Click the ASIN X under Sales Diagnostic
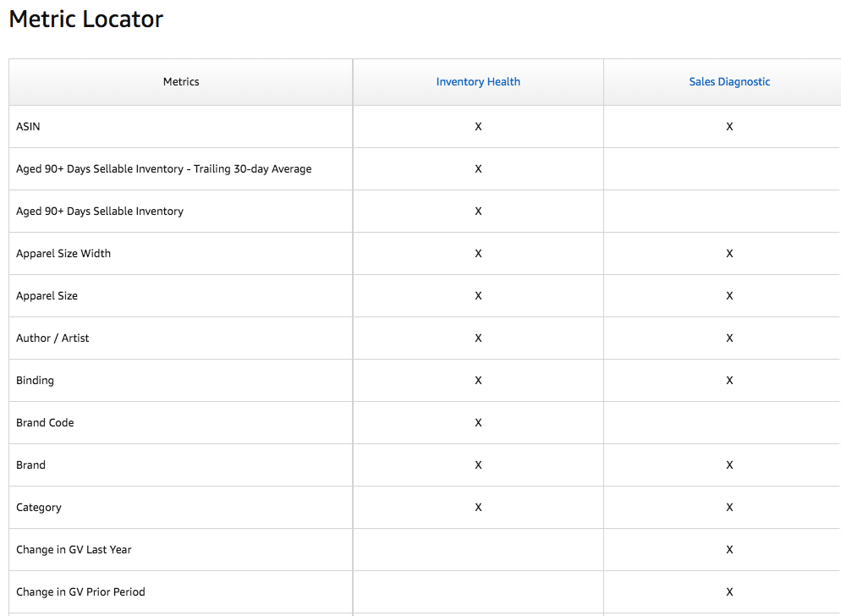The height and width of the screenshot is (616, 841). point(729,127)
